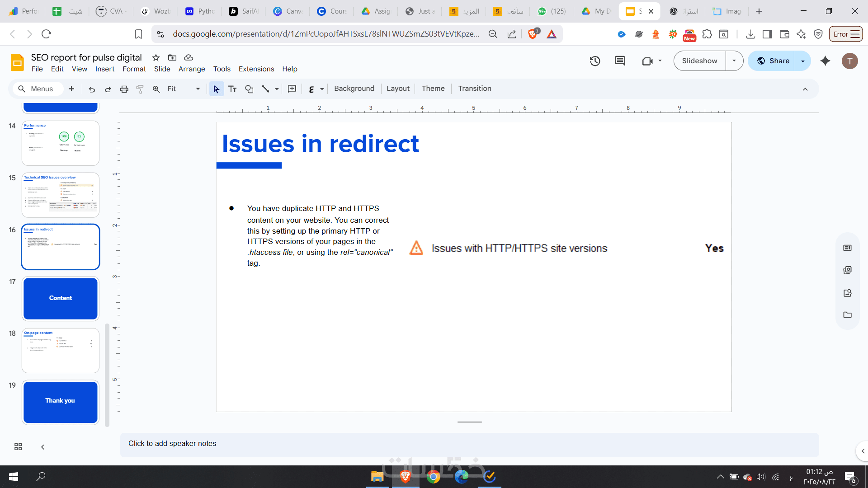This screenshot has width=868, height=488.
Task: Open the Insert menu
Action: [104, 69]
